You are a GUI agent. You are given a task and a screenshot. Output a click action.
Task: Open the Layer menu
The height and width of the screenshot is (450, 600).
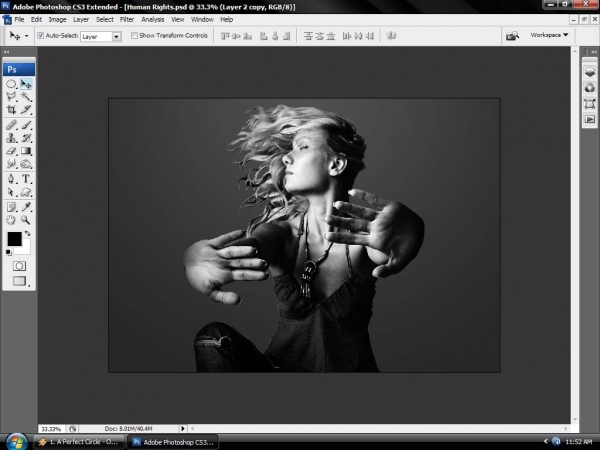(x=81, y=20)
